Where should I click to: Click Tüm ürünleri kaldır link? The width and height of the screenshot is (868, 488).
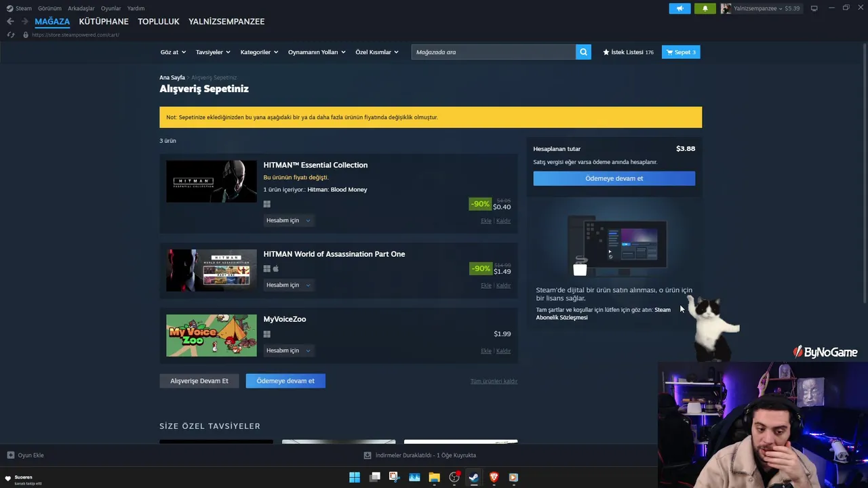pyautogui.click(x=494, y=381)
